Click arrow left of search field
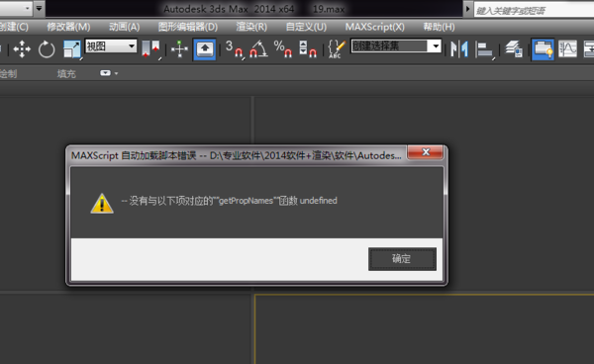Screen dimensions: 594x364 (x=467, y=9)
